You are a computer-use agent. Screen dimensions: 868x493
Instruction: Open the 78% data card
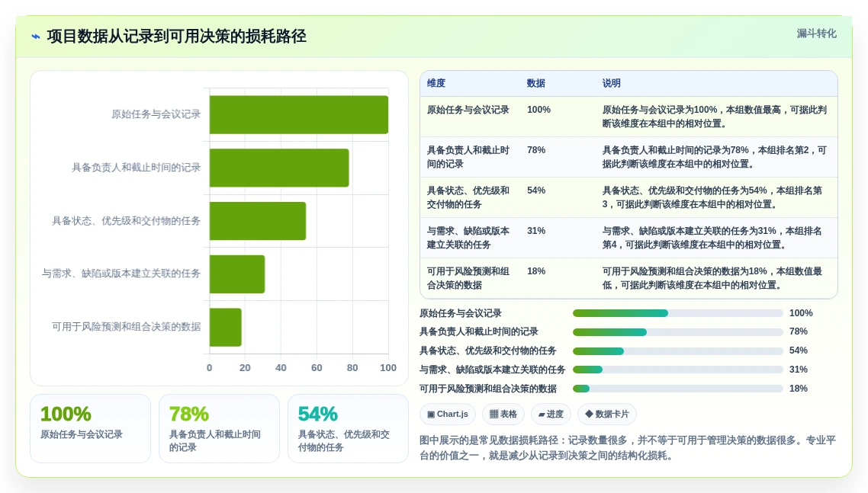tap(219, 428)
